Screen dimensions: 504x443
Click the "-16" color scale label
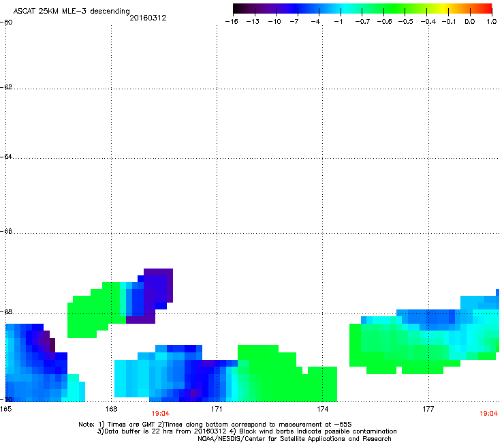tap(232, 22)
